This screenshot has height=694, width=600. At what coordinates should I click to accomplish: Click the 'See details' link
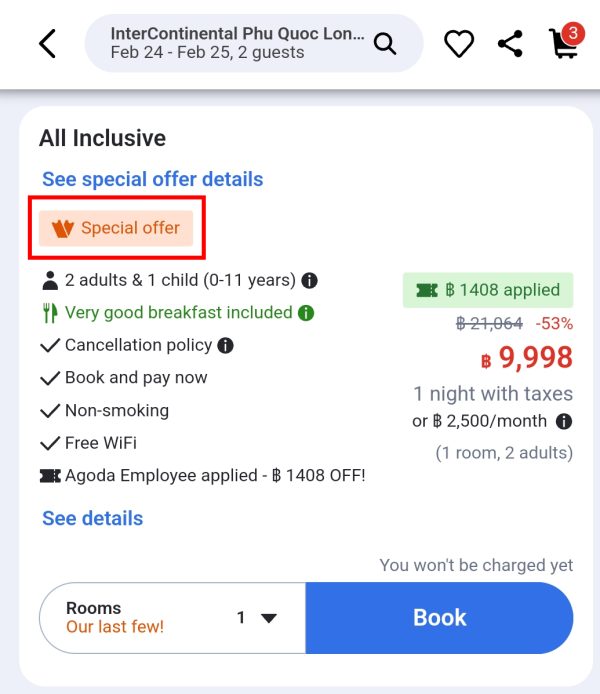pos(92,518)
